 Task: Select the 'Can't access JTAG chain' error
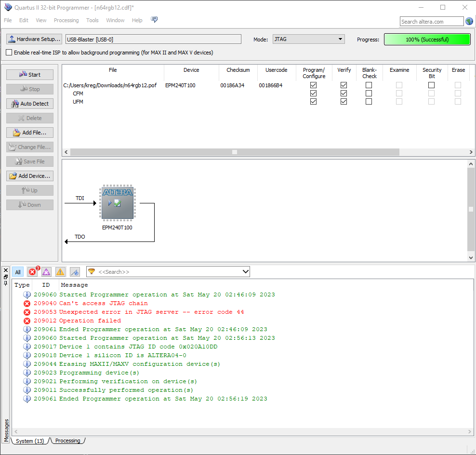tap(103, 303)
